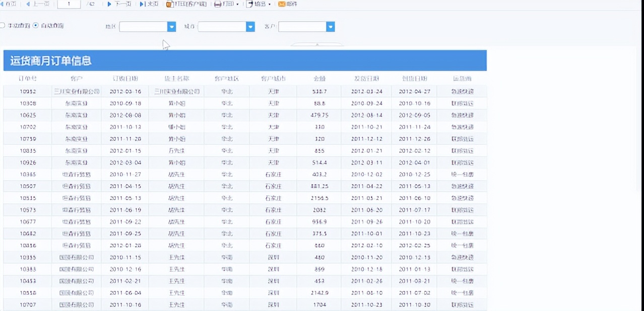This screenshot has height=311, width=644.
Task: Click inside the 城市 combo box field
Action: (222, 27)
